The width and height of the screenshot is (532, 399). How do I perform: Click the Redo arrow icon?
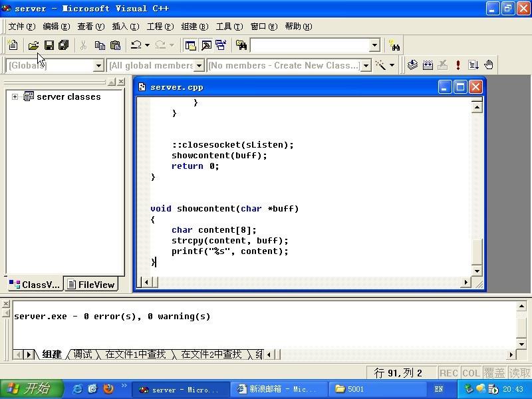point(160,45)
